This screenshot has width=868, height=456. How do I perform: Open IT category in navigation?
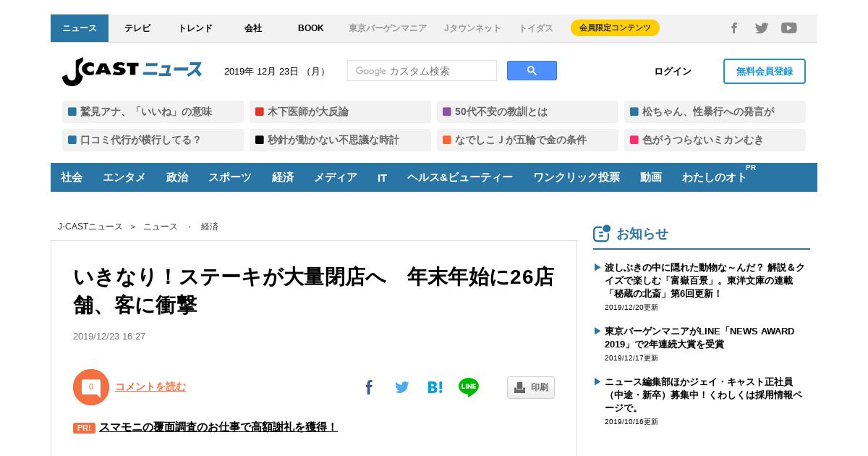click(382, 177)
